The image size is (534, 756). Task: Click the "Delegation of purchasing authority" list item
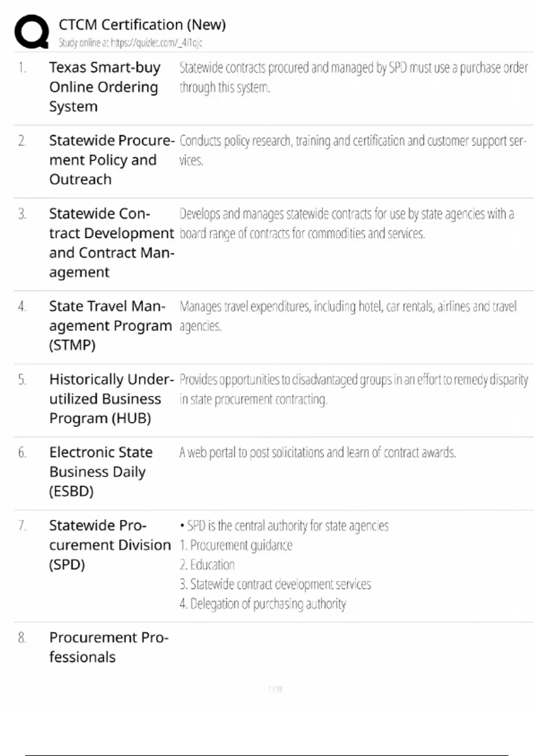(x=263, y=604)
